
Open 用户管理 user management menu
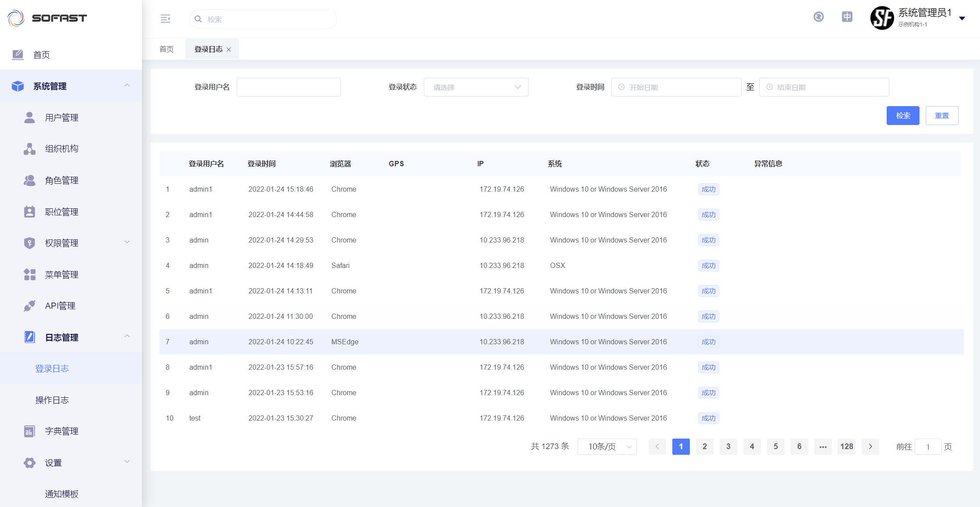click(x=61, y=118)
